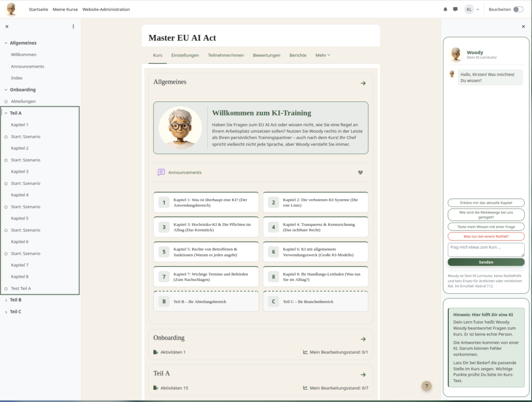The width and height of the screenshot is (532, 402).
Task: Open the Bewertungen tab
Action: click(x=267, y=55)
